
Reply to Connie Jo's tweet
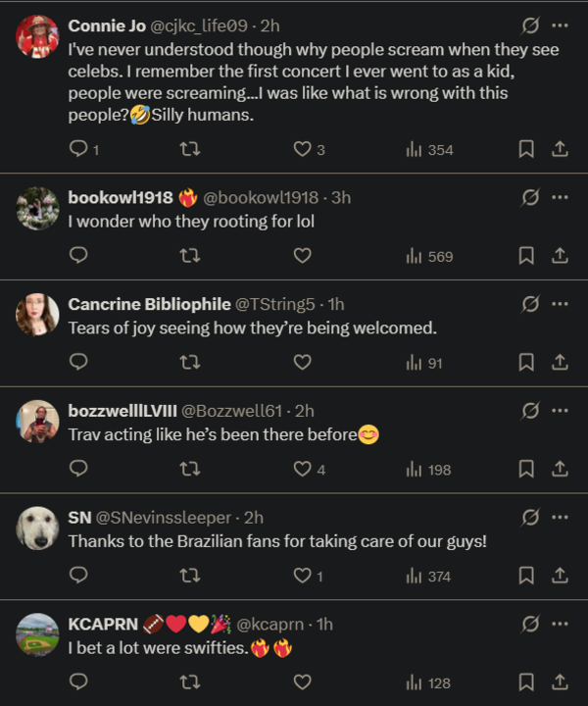pos(79,149)
